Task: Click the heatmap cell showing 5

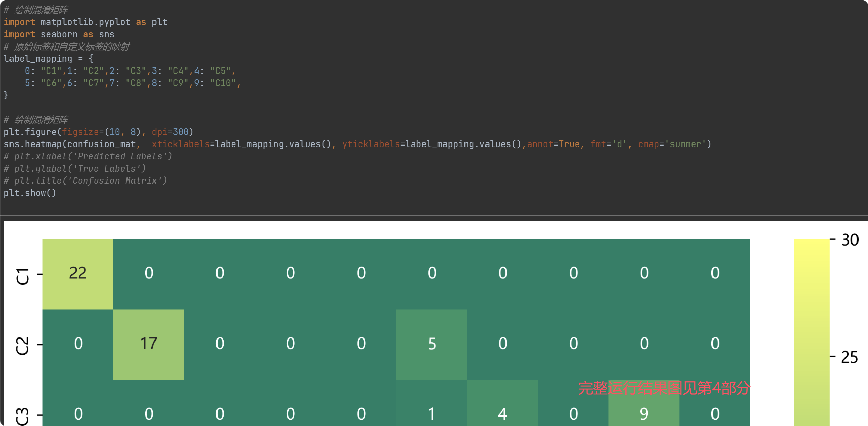Action: [431, 344]
